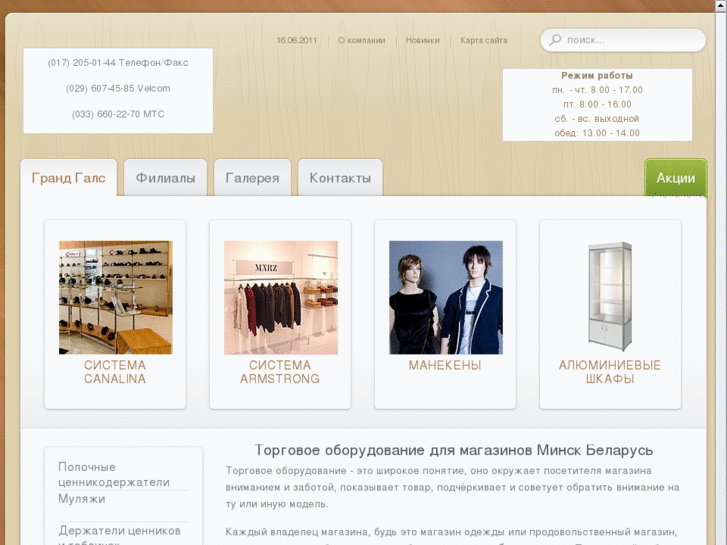Open the Карта сайта link
Viewport: 727px width, 545px height.
coord(484,40)
